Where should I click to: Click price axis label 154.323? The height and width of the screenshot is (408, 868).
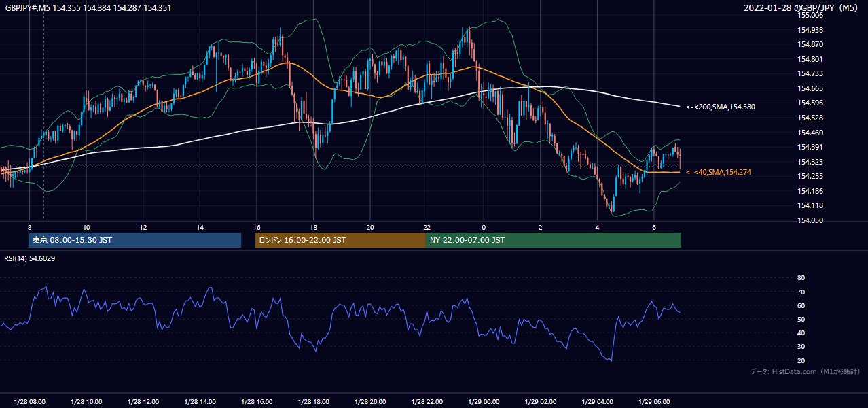click(x=810, y=162)
